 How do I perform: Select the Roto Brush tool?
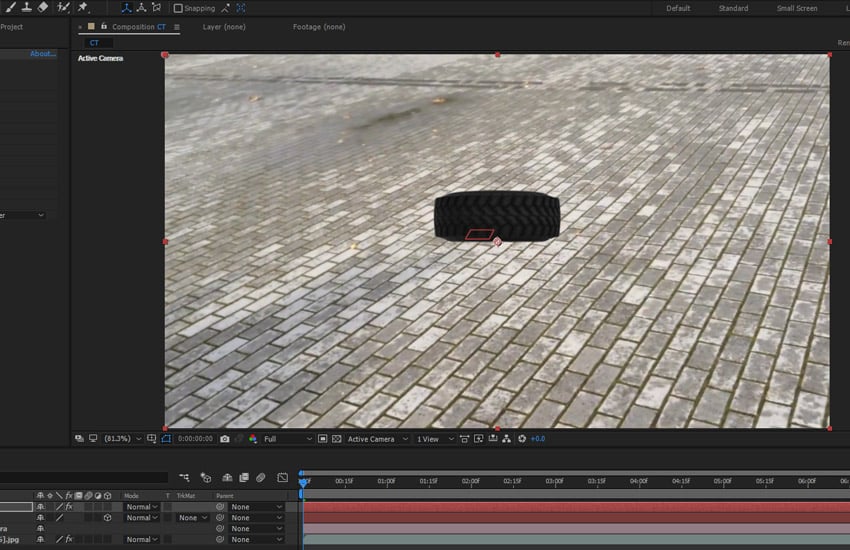tap(63, 7)
